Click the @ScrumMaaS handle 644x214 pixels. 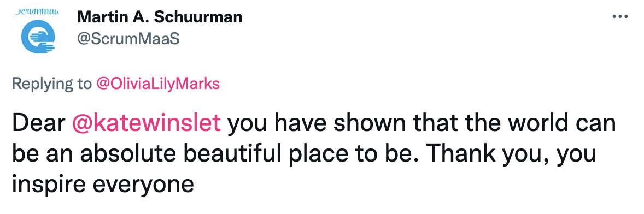point(128,39)
